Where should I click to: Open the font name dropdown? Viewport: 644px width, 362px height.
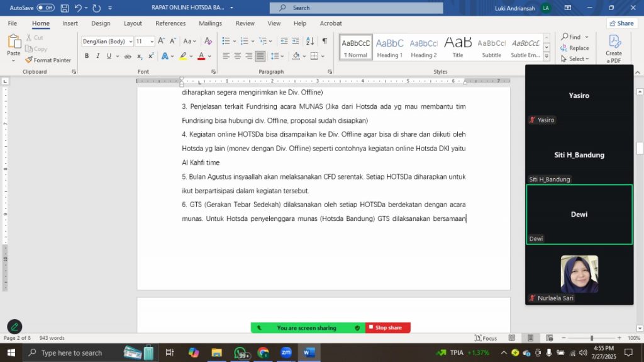[x=130, y=42]
